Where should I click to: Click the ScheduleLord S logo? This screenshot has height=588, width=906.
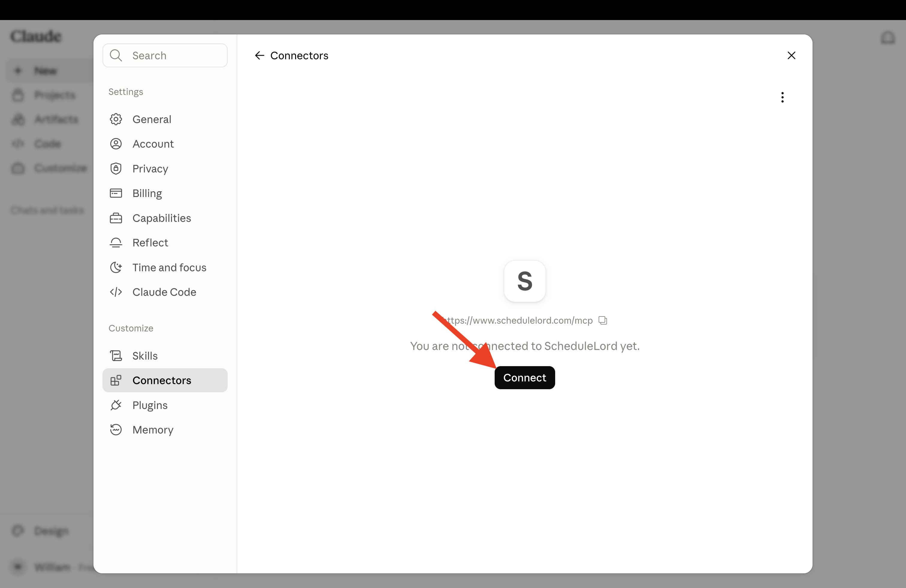click(525, 281)
